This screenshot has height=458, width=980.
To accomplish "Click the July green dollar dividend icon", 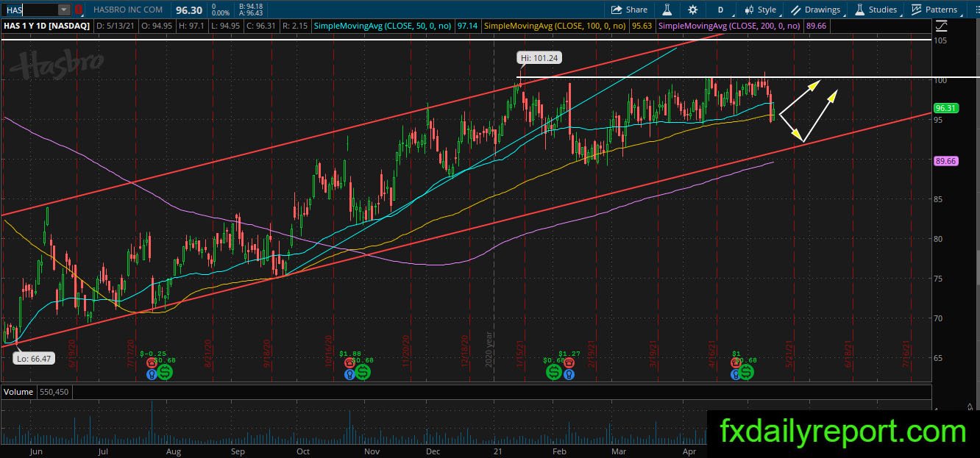I will [x=166, y=372].
